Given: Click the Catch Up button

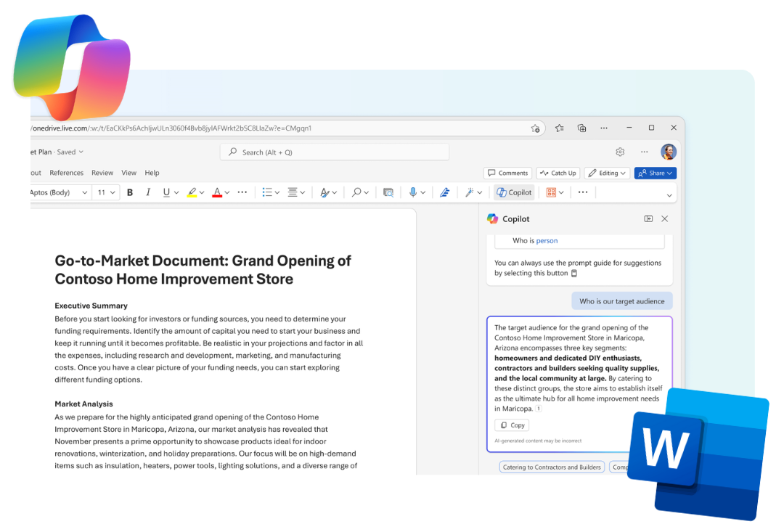Looking at the screenshot, I should 558,173.
